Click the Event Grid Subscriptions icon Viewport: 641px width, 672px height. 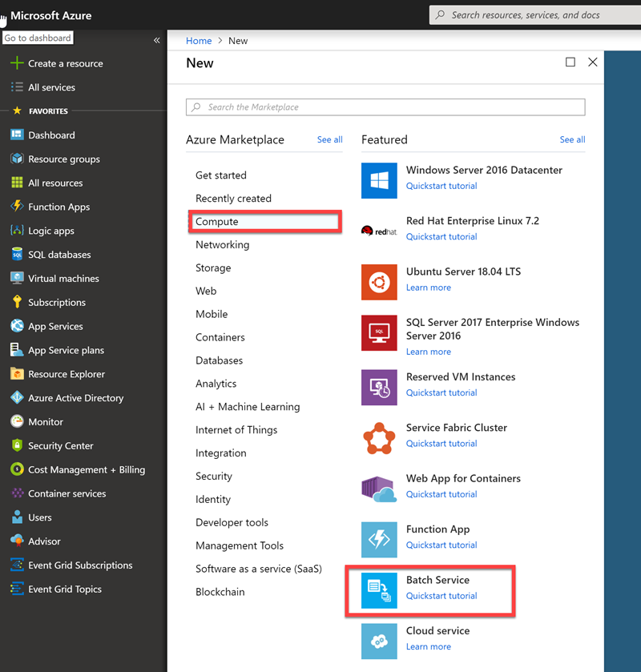tap(17, 565)
